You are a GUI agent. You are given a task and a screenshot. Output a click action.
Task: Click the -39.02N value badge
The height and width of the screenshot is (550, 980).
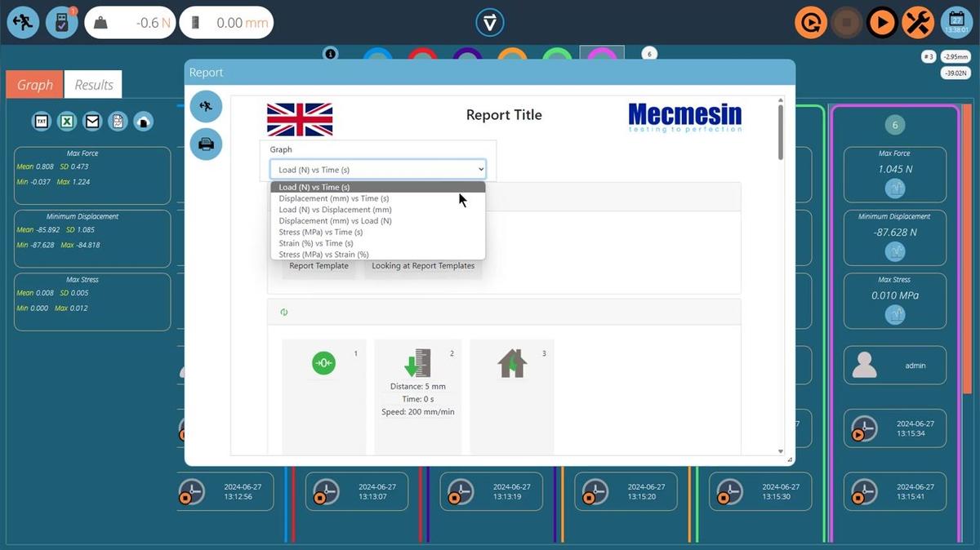(x=954, y=73)
